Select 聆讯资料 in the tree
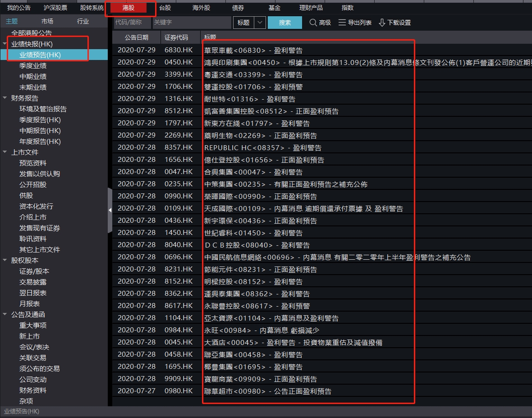 33,239
